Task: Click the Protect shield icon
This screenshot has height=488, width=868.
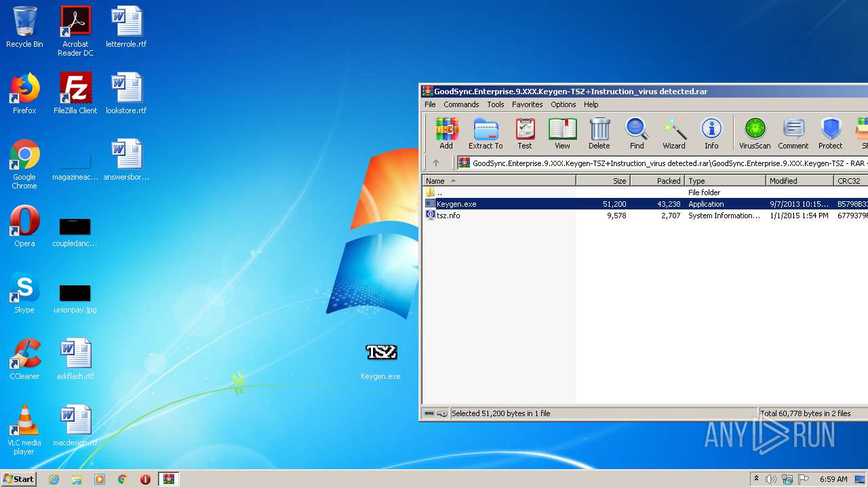Action: point(831,133)
